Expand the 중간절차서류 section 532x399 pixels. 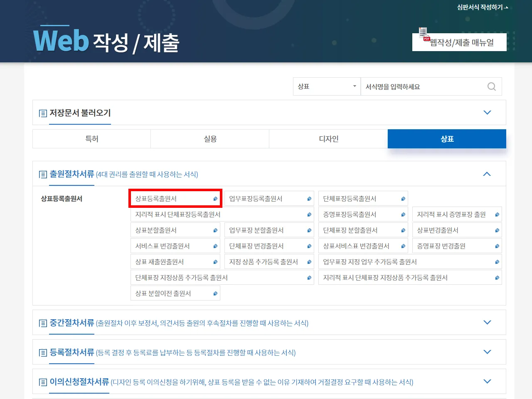(487, 323)
